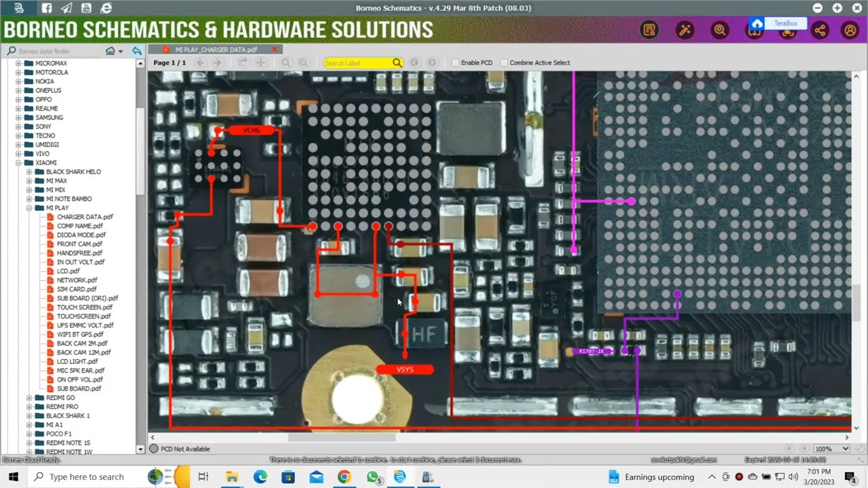Image resolution: width=868 pixels, height=488 pixels.
Task: Open DIODA MODE.pdf file
Action: pyautogui.click(x=81, y=235)
